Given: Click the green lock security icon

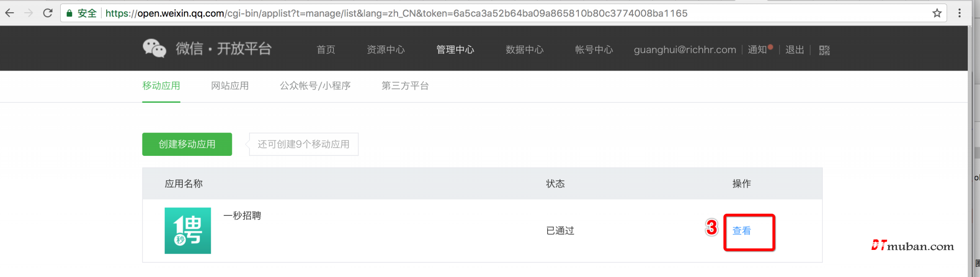Looking at the screenshot, I should 69,13.
